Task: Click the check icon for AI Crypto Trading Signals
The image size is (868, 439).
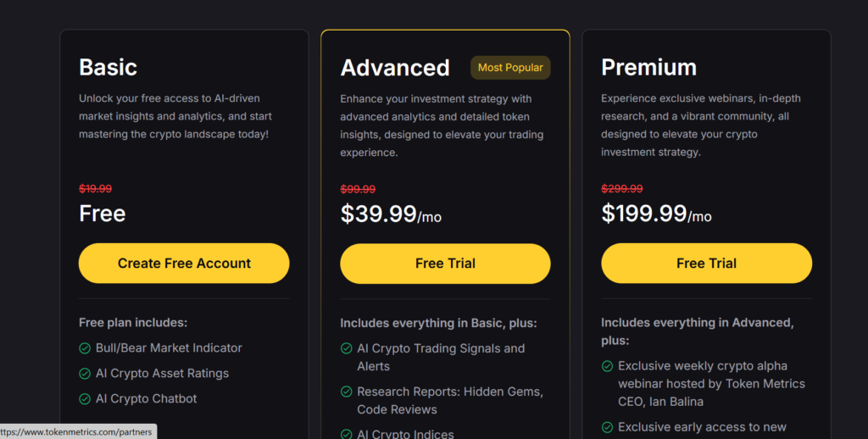Action: (x=347, y=348)
